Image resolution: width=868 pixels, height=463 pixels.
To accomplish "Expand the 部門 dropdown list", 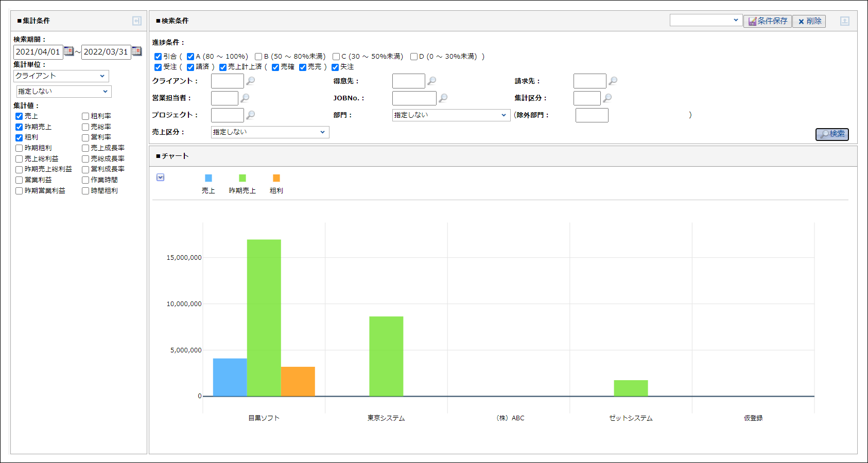I will pos(451,115).
